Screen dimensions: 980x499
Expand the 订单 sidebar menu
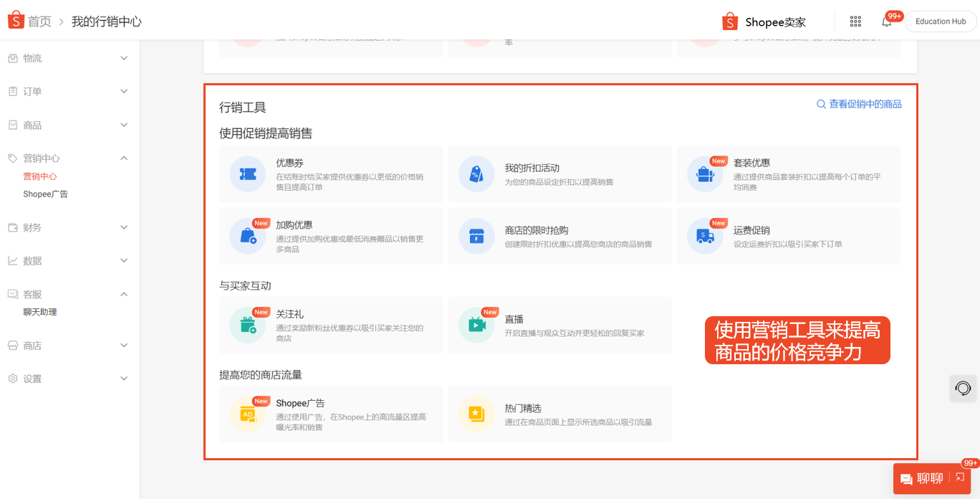coord(124,91)
